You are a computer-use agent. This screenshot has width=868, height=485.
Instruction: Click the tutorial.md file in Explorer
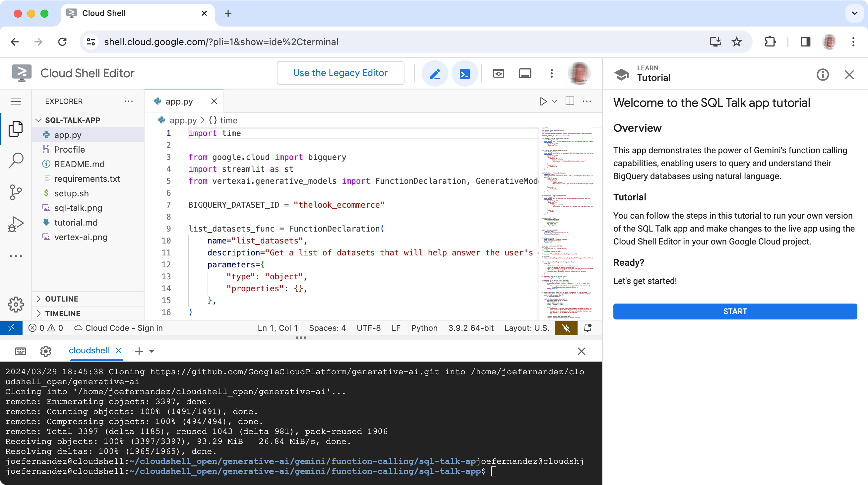click(76, 222)
